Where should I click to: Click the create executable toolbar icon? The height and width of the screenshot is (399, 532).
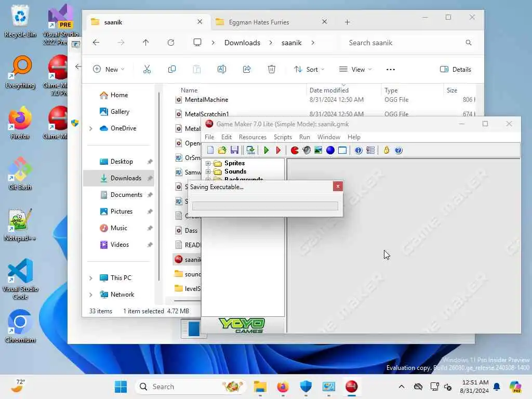coord(251,150)
